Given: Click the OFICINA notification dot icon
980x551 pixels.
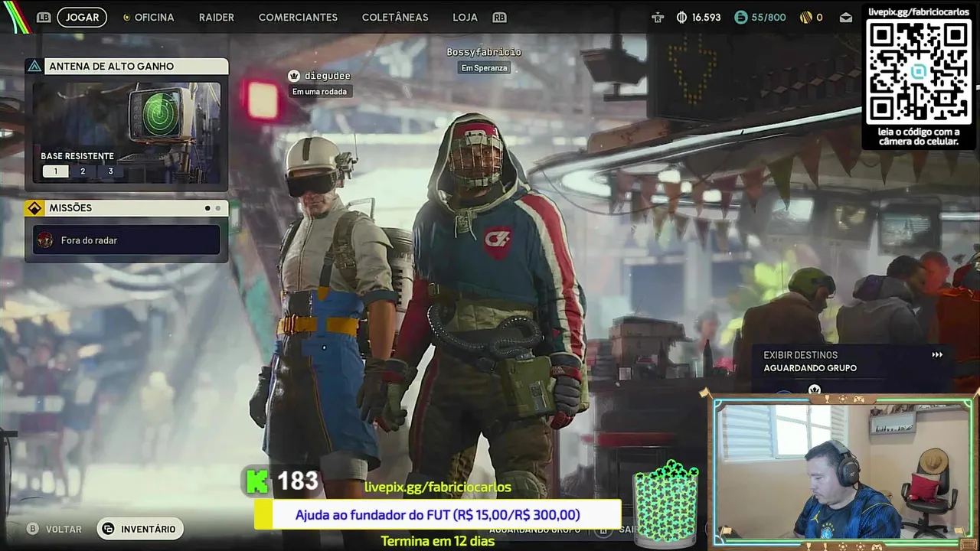Looking at the screenshot, I should 126,17.
